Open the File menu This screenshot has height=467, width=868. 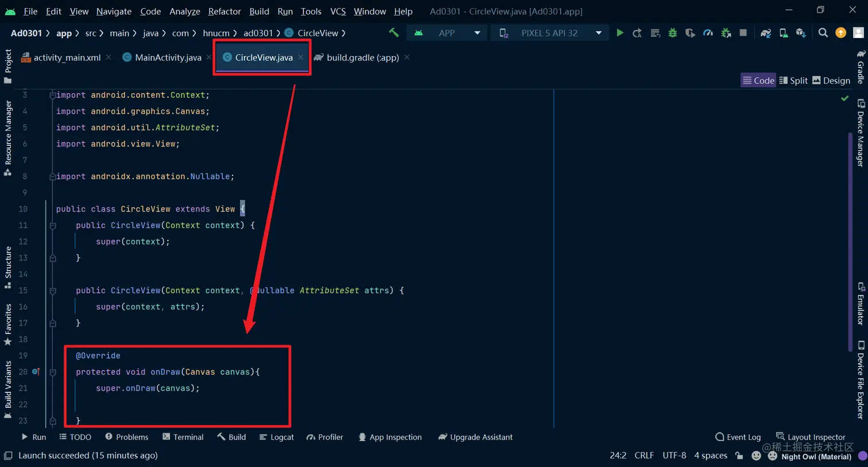pos(30,11)
